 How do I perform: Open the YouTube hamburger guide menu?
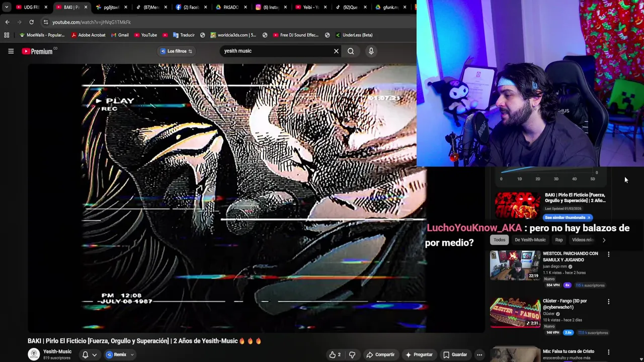pos(11,51)
